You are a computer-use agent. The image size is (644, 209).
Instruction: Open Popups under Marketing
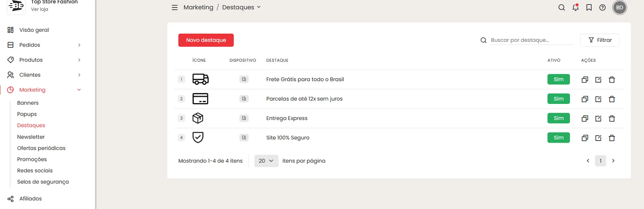click(27, 114)
